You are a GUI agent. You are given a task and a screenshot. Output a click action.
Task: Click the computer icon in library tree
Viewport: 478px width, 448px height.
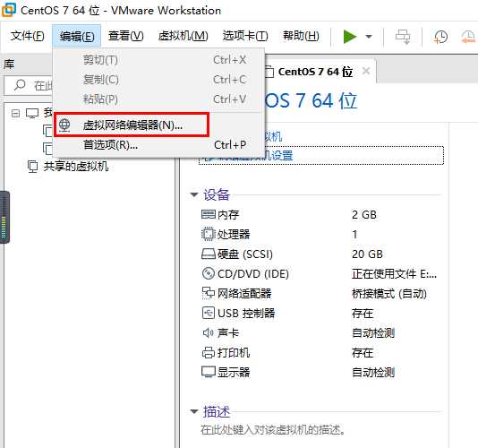click(x=32, y=113)
